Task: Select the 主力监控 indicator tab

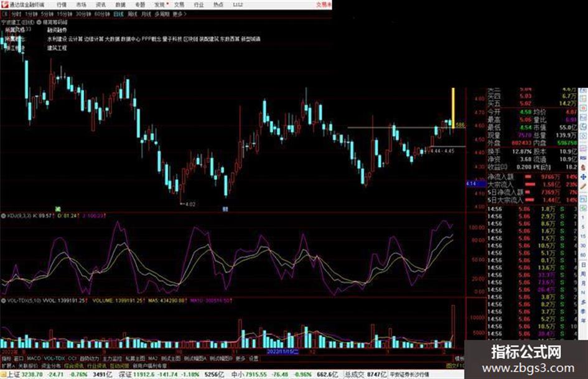Action: [x=112, y=358]
